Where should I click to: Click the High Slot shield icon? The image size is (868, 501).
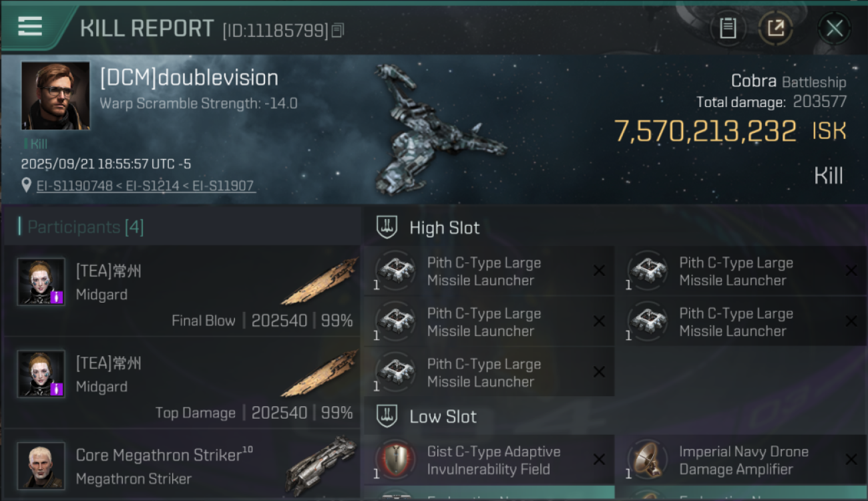[x=387, y=227]
